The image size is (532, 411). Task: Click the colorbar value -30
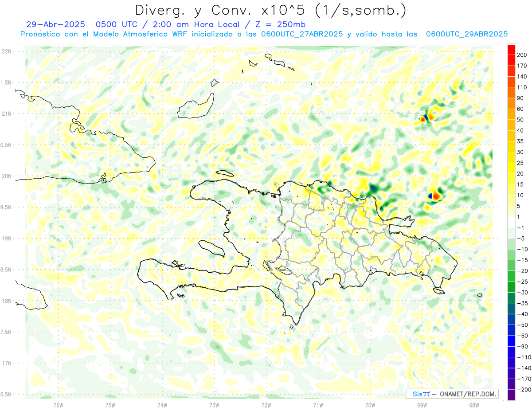click(524, 293)
